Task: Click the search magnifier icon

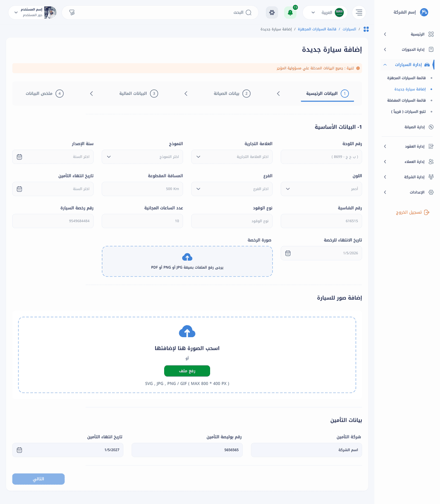Action: pos(249,12)
